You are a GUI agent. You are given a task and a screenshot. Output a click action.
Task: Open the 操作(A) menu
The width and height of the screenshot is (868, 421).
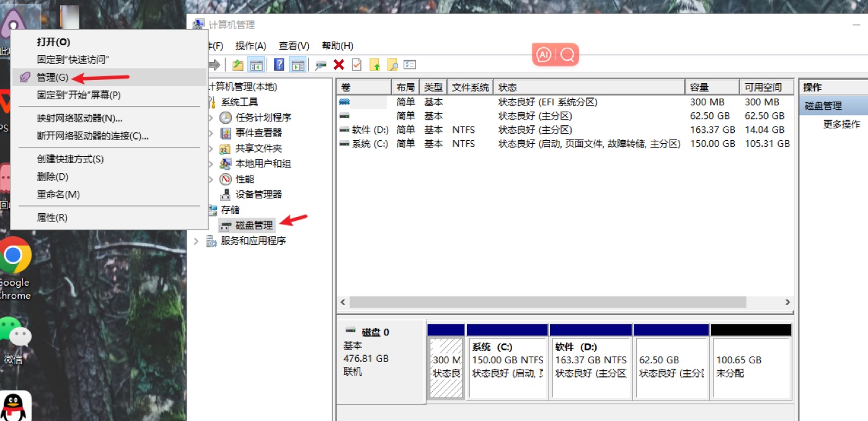[x=250, y=46]
